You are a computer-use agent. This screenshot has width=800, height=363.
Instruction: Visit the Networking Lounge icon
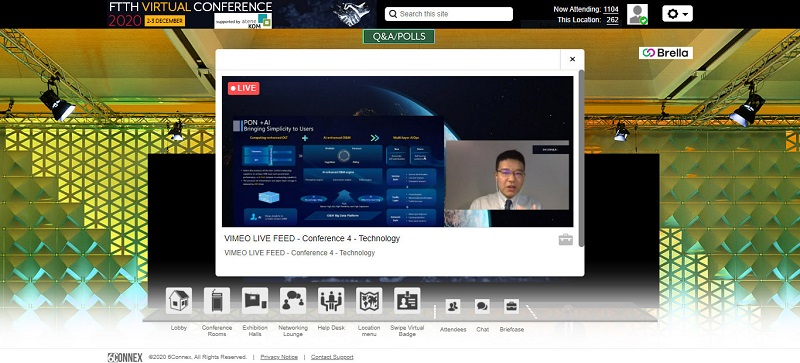(293, 300)
